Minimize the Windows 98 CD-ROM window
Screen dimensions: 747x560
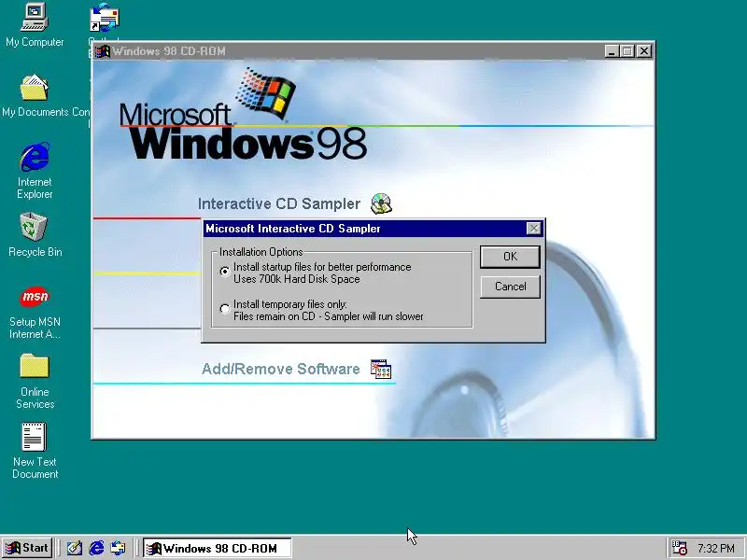612,51
